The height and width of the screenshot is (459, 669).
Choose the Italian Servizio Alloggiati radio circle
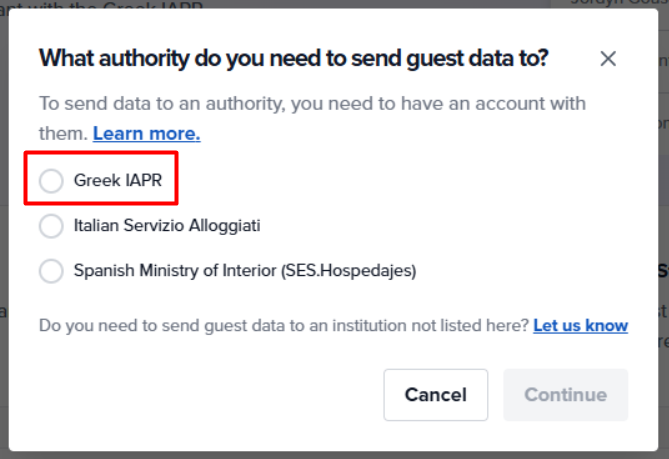pos(51,226)
